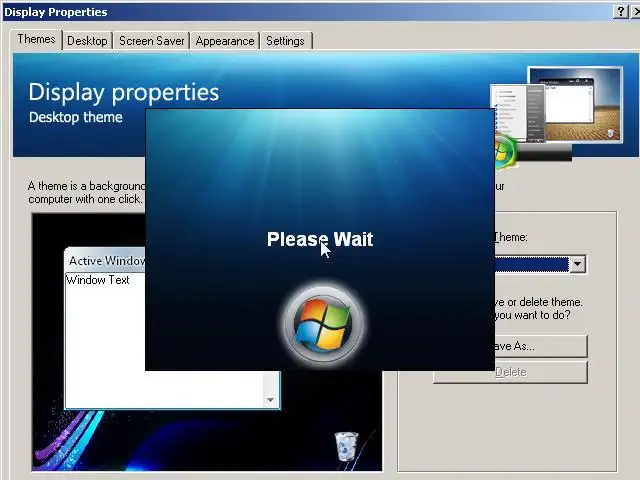
Task: Click the preview window scroll down arrow
Action: (270, 400)
